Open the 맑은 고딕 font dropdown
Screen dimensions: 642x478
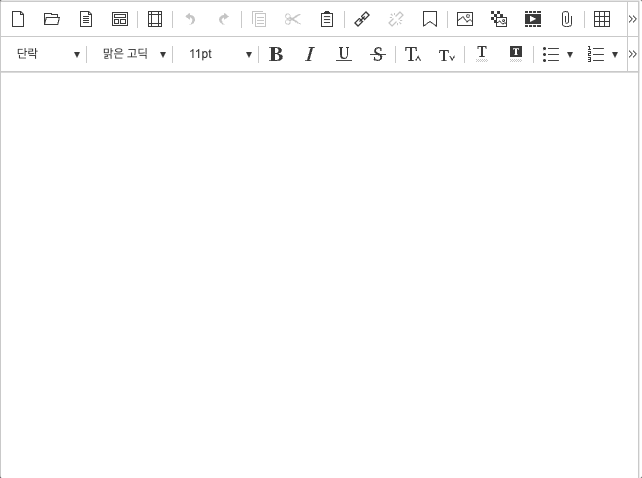tap(133, 54)
